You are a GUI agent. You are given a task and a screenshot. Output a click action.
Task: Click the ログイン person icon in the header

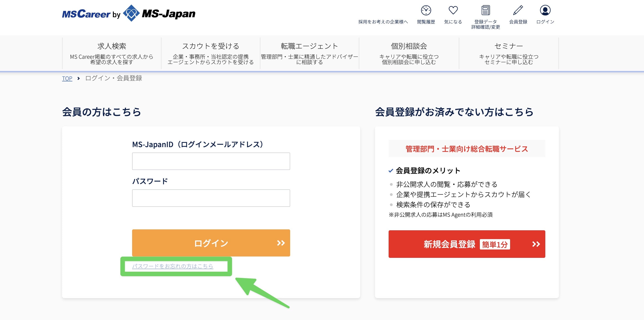(x=546, y=10)
